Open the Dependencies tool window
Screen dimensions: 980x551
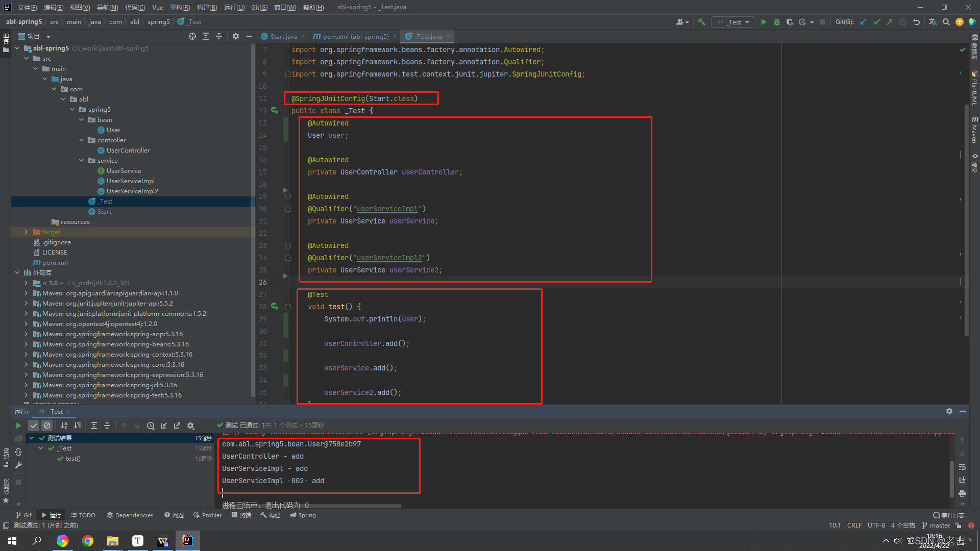coord(130,515)
